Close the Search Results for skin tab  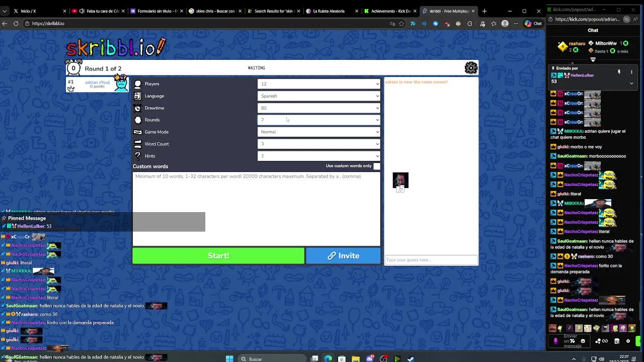click(298, 11)
